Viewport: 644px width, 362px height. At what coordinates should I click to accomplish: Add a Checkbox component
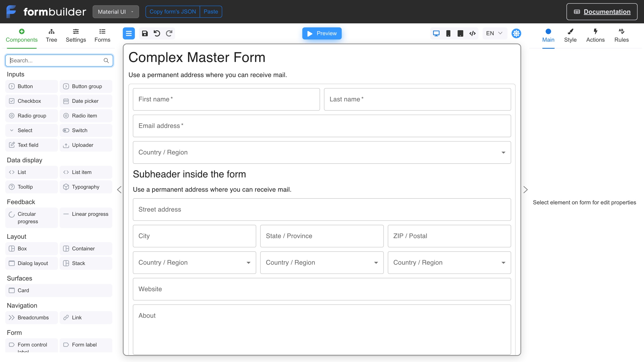pyautogui.click(x=31, y=101)
